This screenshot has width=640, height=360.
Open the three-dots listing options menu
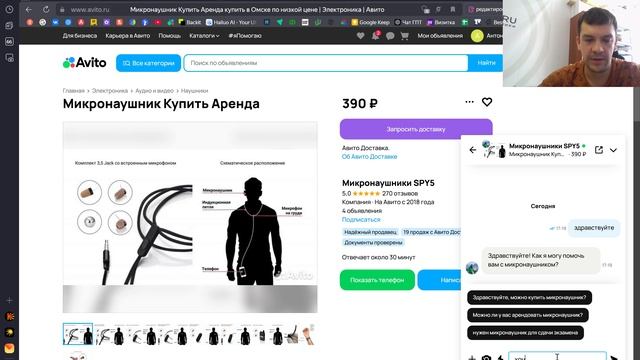469,102
